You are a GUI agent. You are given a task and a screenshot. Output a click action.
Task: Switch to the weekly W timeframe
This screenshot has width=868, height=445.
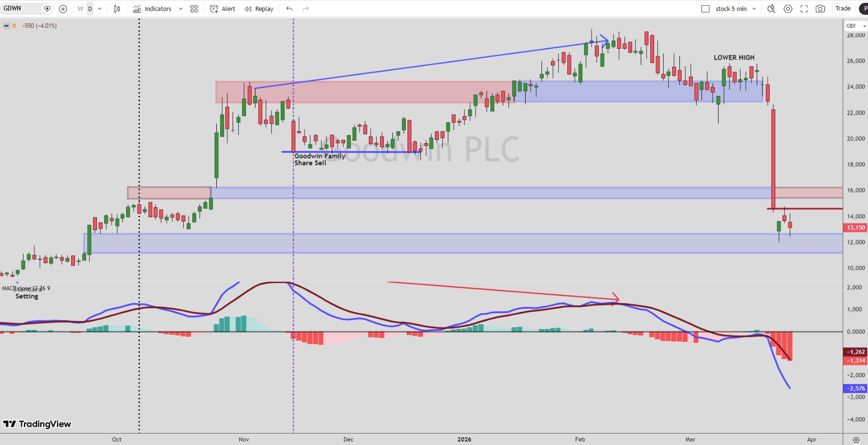[x=80, y=9]
